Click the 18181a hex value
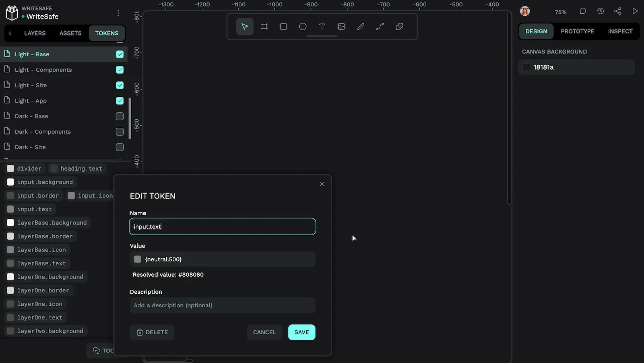 tap(543, 67)
